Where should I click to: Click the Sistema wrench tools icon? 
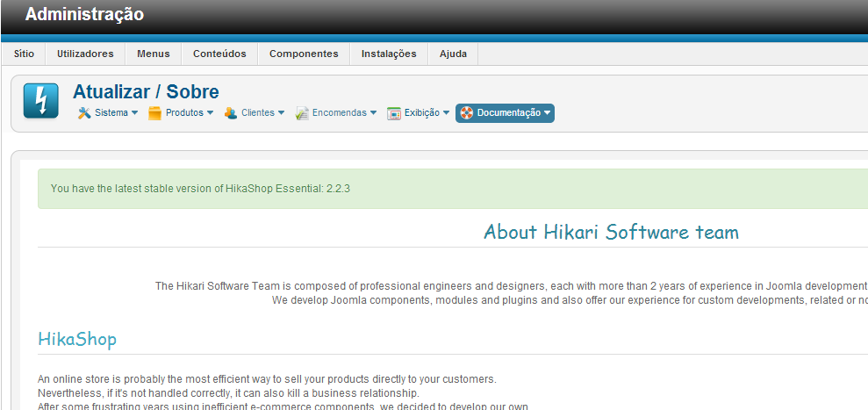point(84,113)
